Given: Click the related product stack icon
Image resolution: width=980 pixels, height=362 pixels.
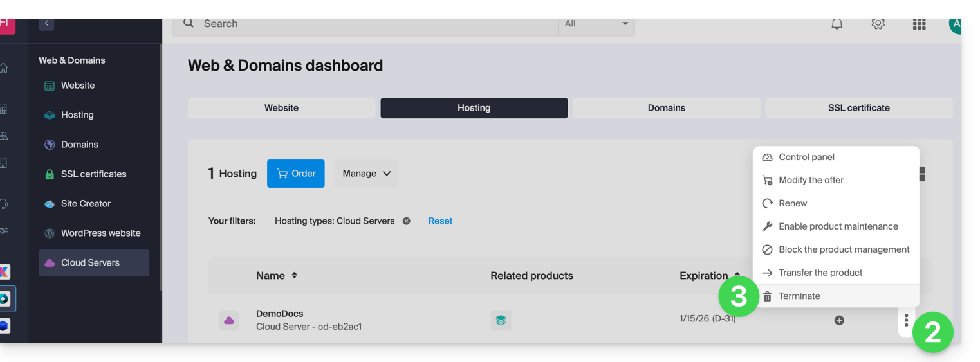Looking at the screenshot, I should 501,320.
